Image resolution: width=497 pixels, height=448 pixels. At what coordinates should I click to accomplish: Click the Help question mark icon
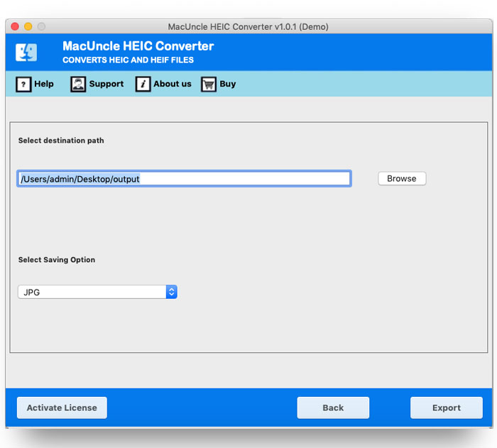click(x=23, y=84)
